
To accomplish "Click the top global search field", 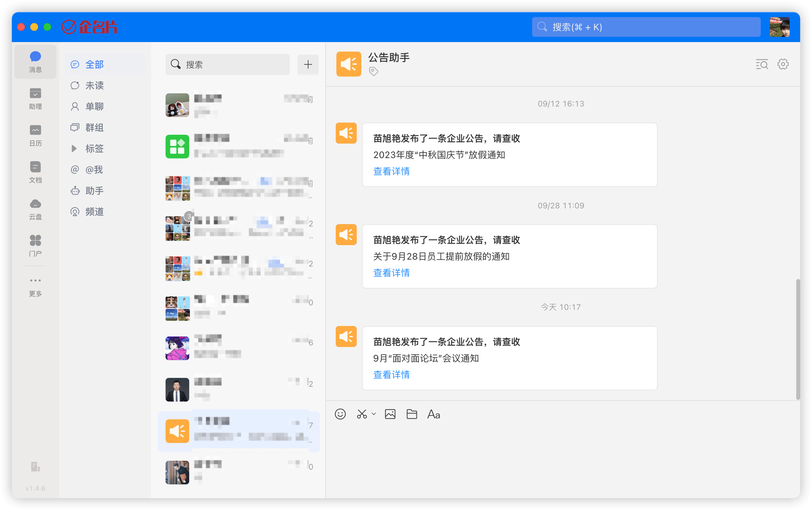I will point(646,27).
